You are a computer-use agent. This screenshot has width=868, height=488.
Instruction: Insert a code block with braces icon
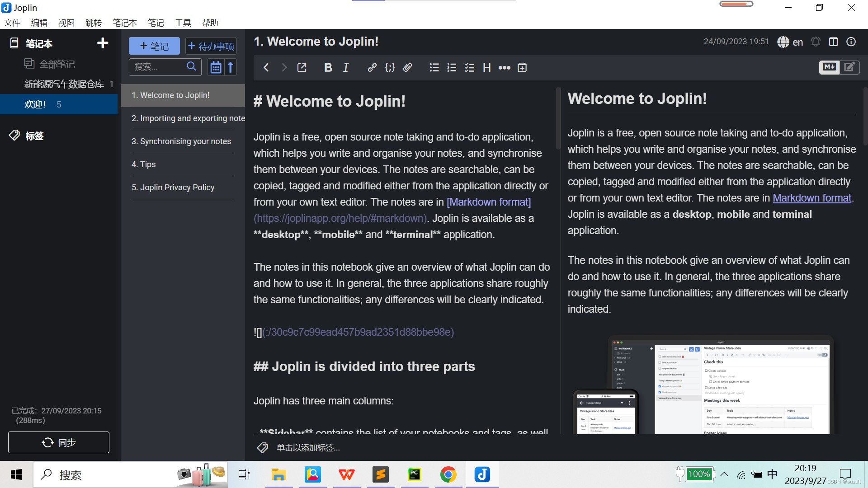[390, 68]
